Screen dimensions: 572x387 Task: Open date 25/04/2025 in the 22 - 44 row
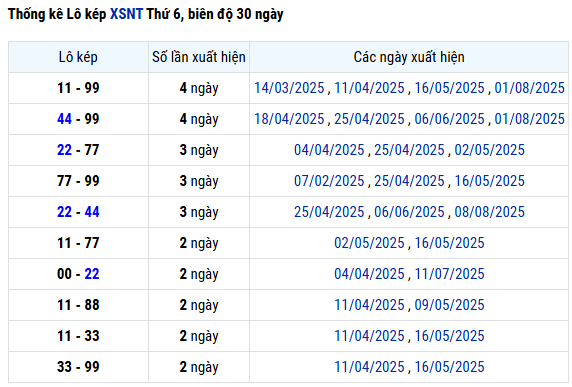[x=329, y=212]
